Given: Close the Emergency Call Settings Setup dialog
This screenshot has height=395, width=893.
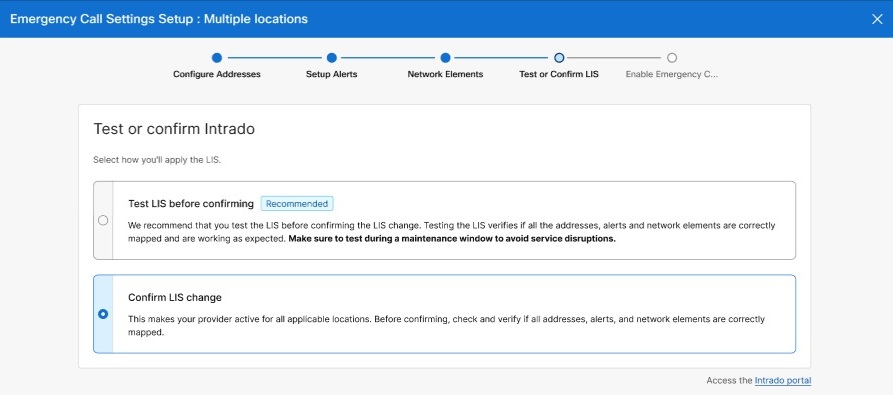Looking at the screenshot, I should click(877, 19).
